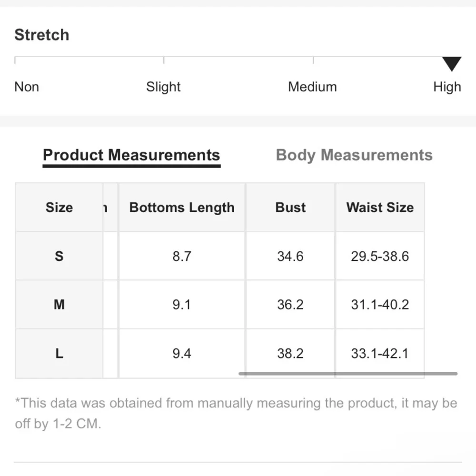Select the size L row label
The width and height of the screenshot is (476, 476).
[x=59, y=354]
